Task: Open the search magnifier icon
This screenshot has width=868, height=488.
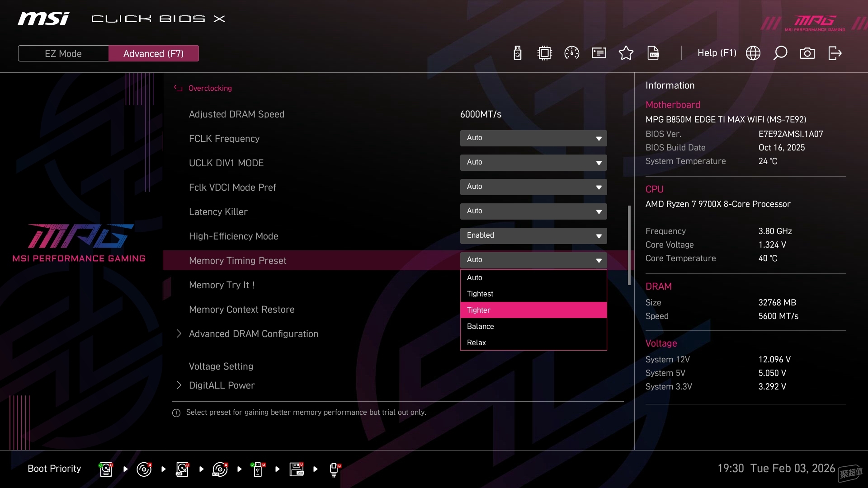Action: pyautogui.click(x=780, y=53)
